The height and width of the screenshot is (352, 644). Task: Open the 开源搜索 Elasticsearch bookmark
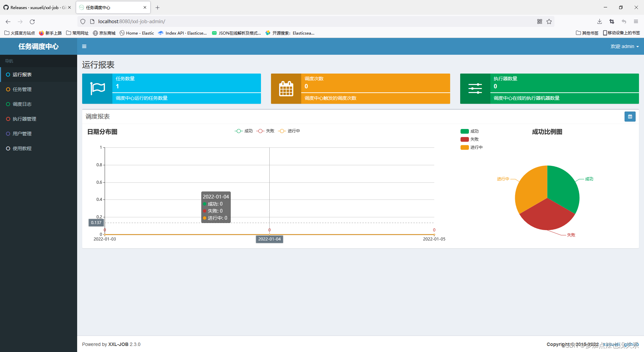290,33
